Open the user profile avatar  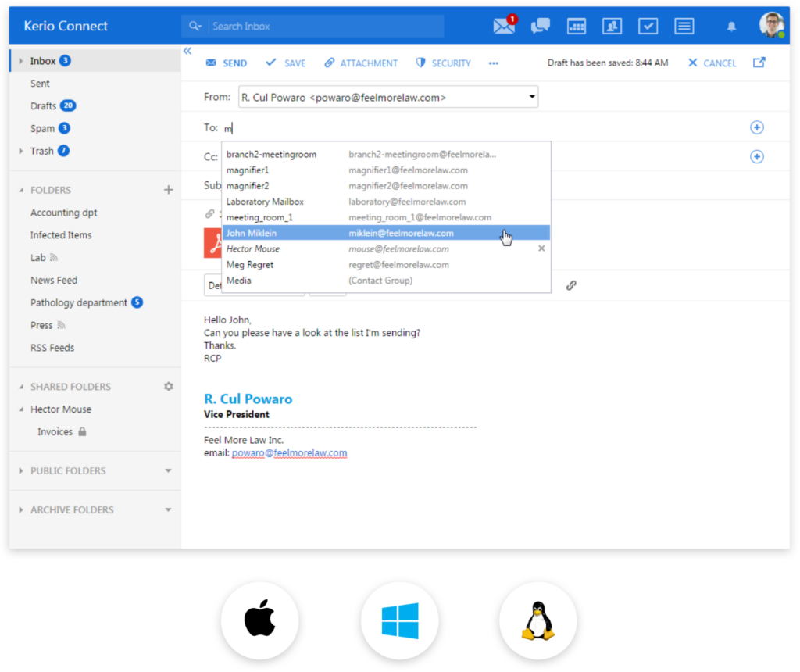771,24
